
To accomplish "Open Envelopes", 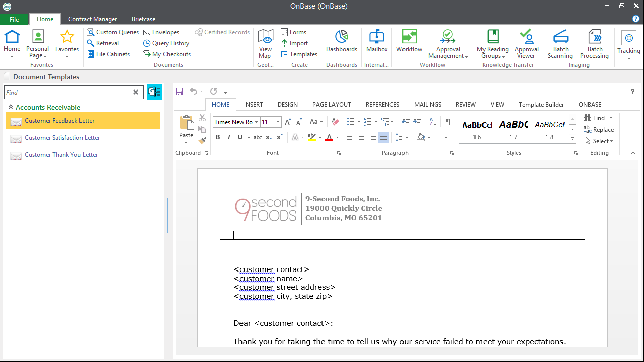I will coord(161,32).
